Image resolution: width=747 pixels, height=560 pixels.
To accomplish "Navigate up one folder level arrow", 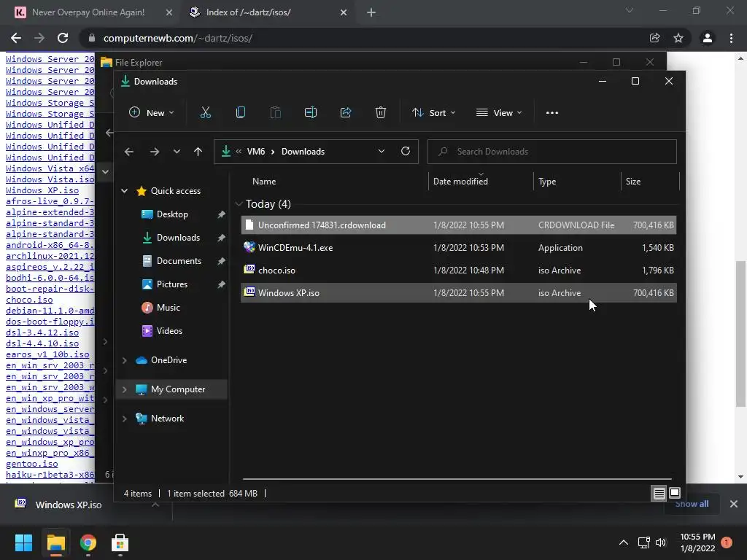I will [x=198, y=152].
